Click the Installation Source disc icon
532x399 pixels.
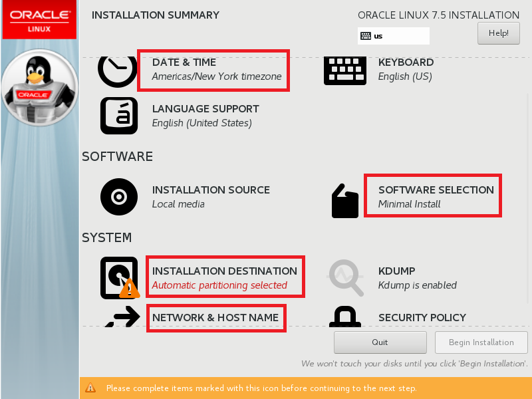coord(118,197)
